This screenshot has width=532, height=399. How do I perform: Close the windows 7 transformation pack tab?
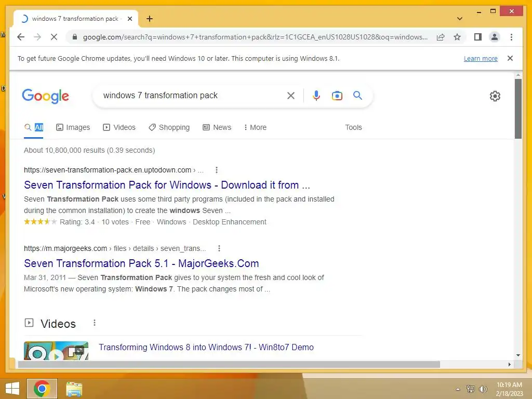[129, 19]
